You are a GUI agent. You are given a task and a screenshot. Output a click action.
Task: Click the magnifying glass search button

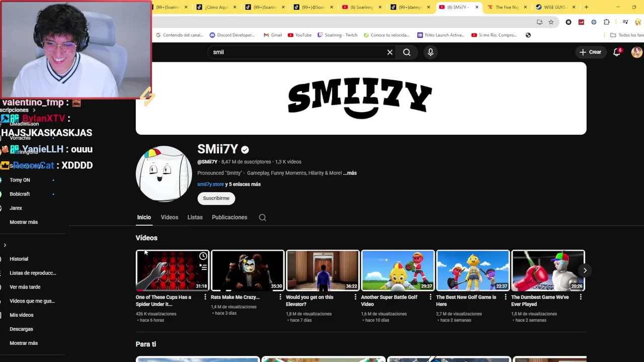click(x=407, y=52)
